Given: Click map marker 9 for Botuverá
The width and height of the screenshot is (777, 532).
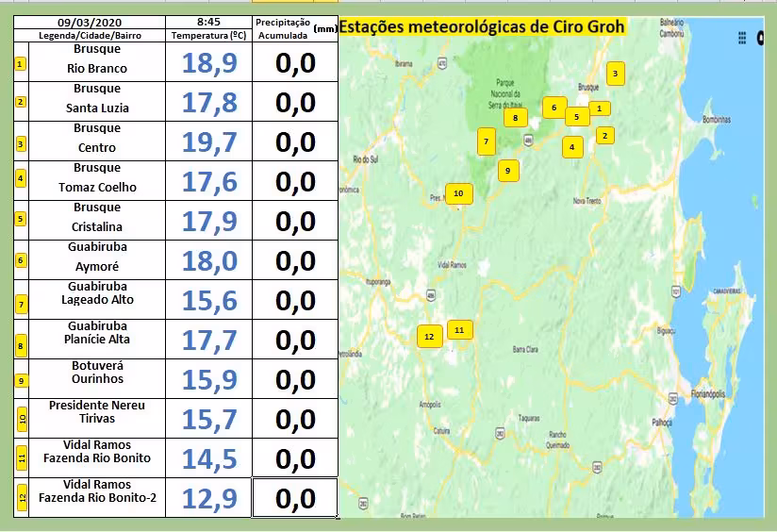Looking at the screenshot, I should (508, 171).
